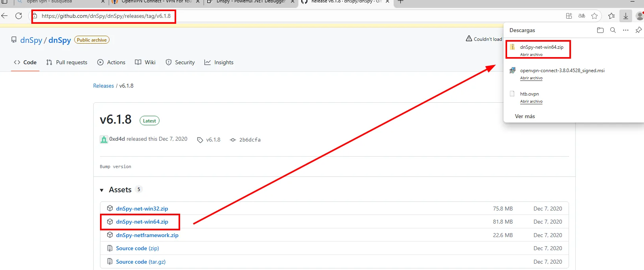This screenshot has height=270, width=644.
Task: Refresh the page with reload icon
Action: point(19,16)
